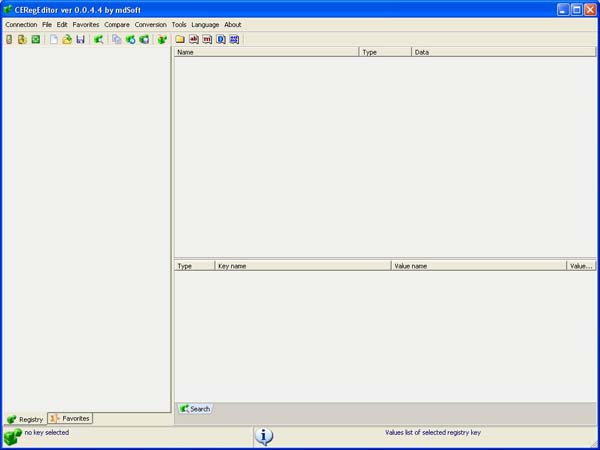The image size is (600, 450).
Task: Click the blue grid icon ending the toolbar
Action: [234, 40]
